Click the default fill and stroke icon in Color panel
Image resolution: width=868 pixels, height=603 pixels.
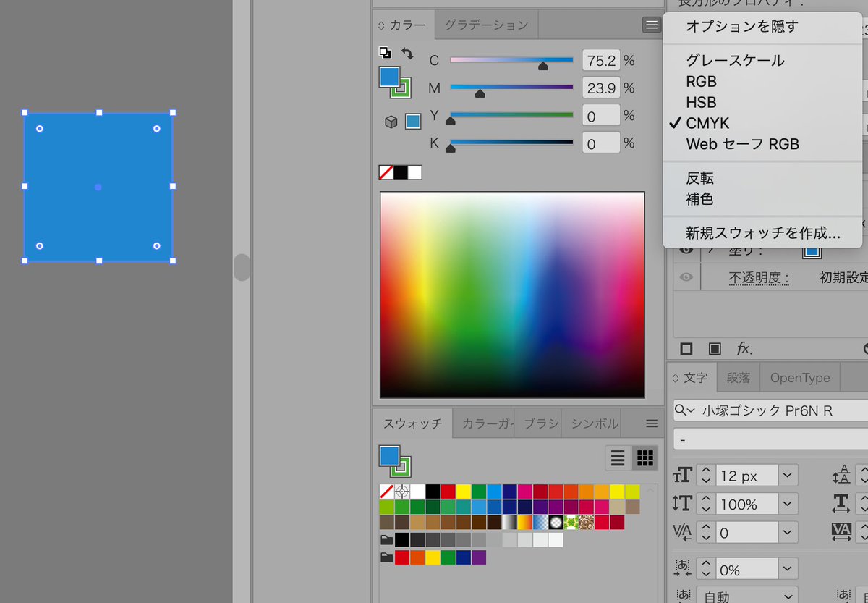tap(385, 53)
